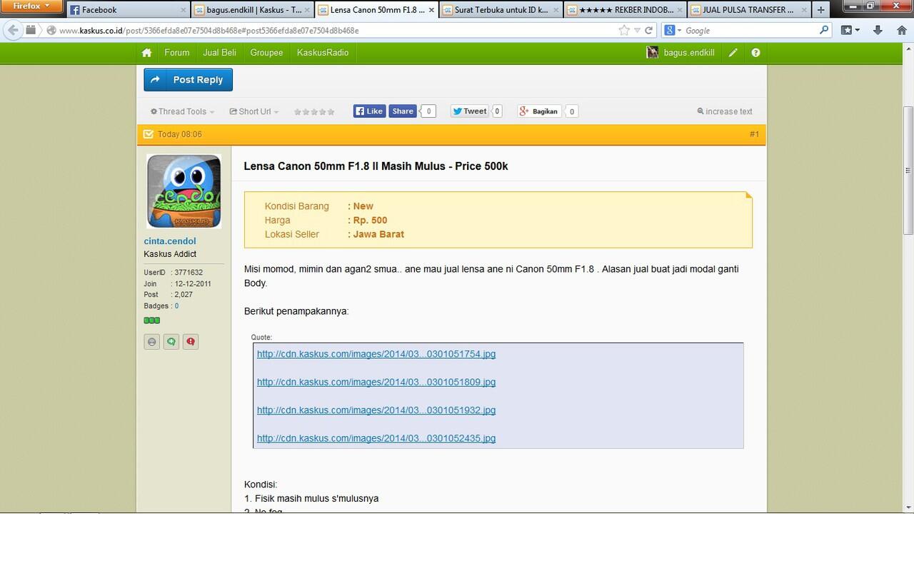Open the Groupee menu item
Image resolution: width=914 pixels, height=588 pixels.
pyautogui.click(x=266, y=53)
